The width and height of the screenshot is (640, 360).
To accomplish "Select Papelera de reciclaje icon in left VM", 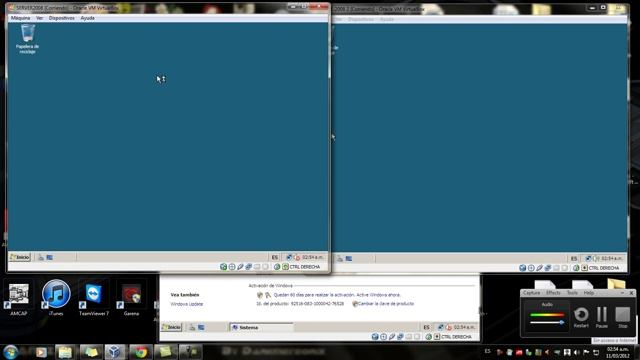I will [x=27, y=39].
